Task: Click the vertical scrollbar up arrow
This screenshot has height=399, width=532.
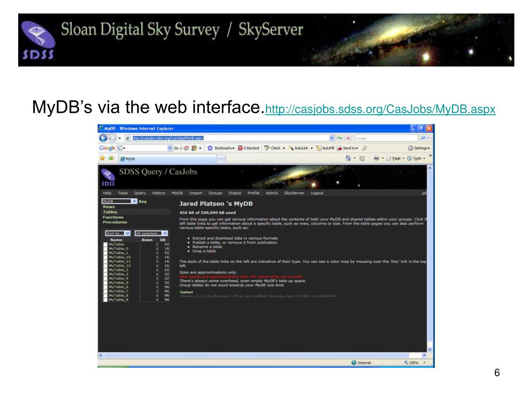Action: pos(430,168)
